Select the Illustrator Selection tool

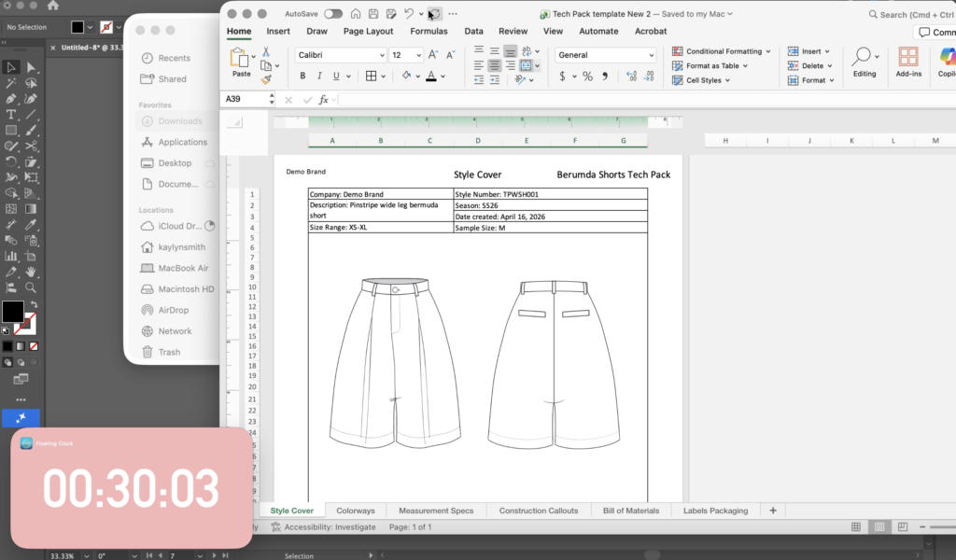tap(11, 67)
